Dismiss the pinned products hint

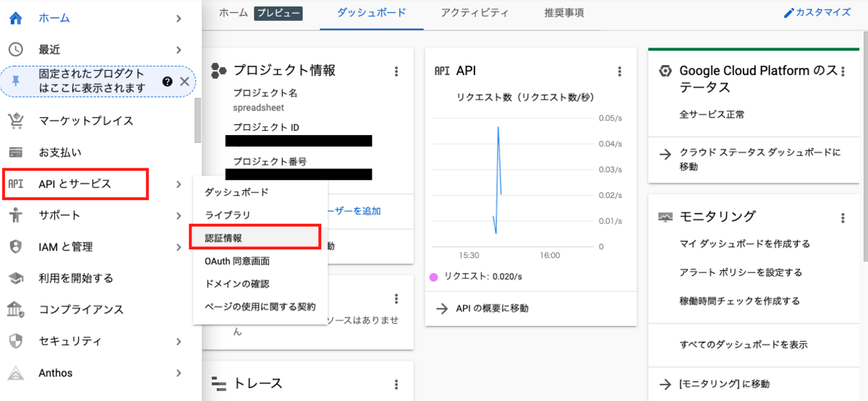[184, 81]
